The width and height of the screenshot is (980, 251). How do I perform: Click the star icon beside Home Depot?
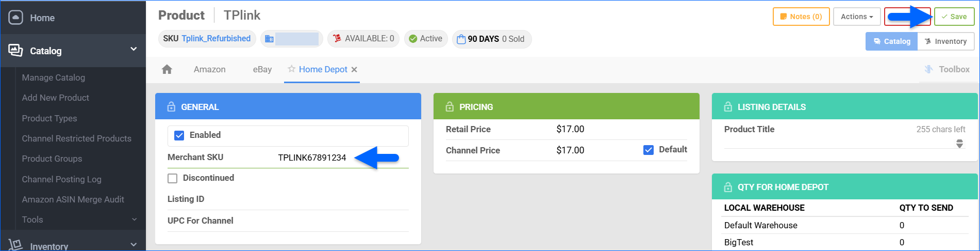pyautogui.click(x=291, y=69)
